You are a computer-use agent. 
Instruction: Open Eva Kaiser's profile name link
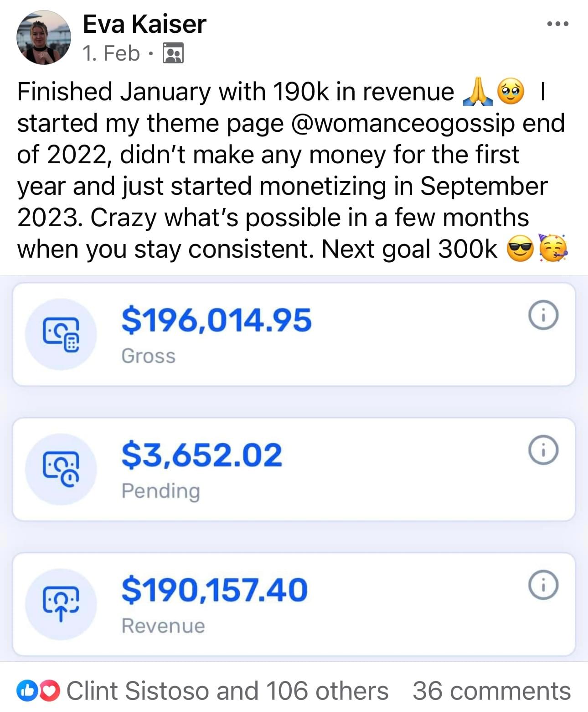144,24
